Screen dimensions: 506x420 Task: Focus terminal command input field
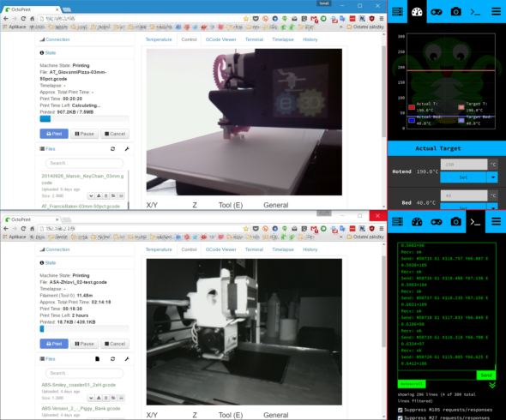[437, 375]
